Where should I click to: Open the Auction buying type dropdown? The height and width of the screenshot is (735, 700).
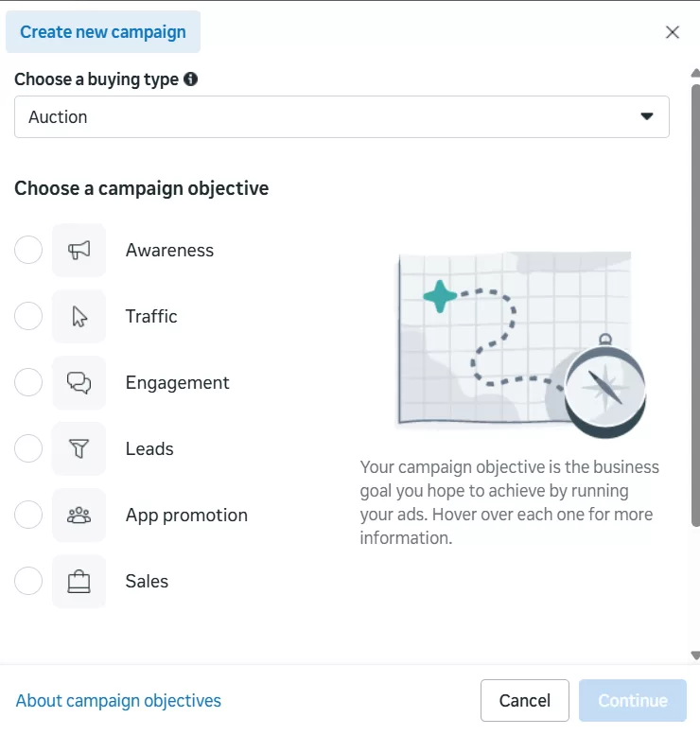[x=341, y=117]
